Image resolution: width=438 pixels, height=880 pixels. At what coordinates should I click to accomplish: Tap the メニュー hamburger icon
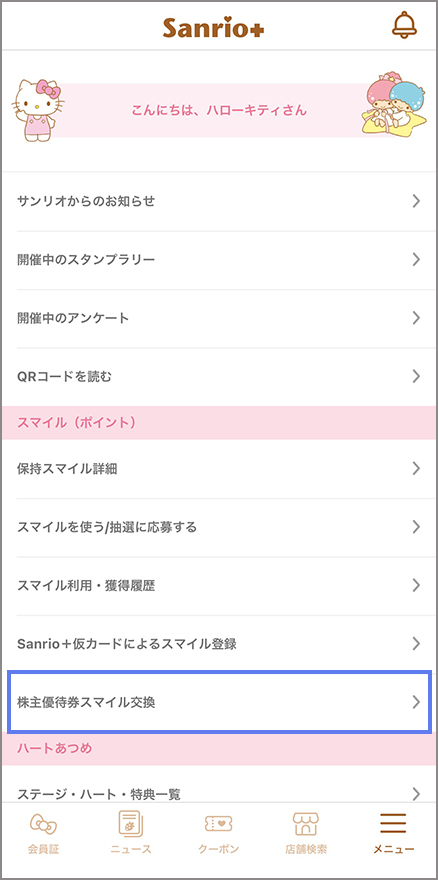click(x=393, y=823)
